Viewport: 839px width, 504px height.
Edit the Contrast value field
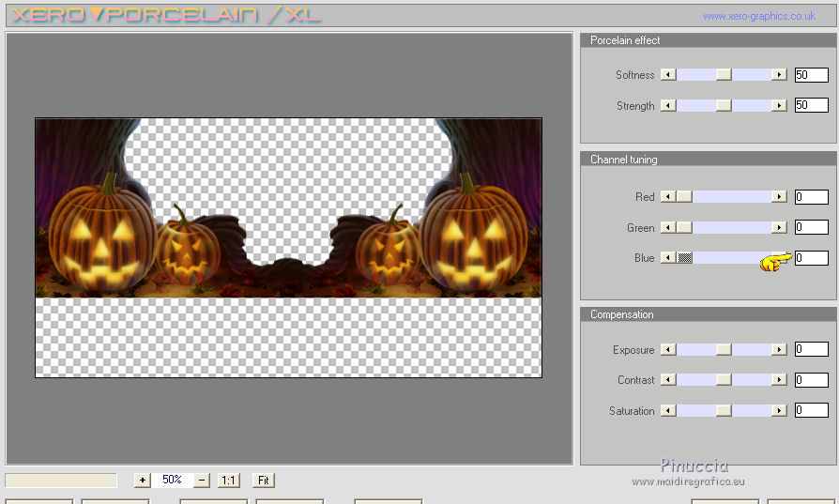point(811,380)
